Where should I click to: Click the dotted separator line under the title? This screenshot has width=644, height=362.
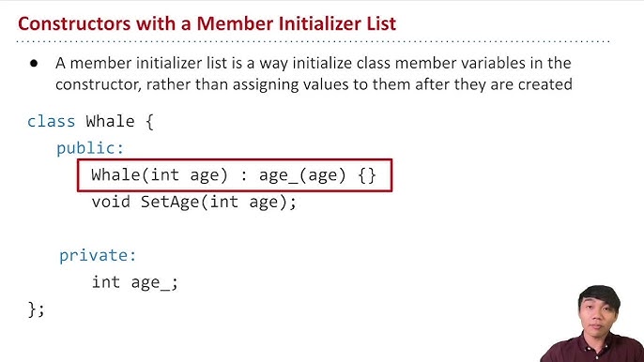[313, 41]
